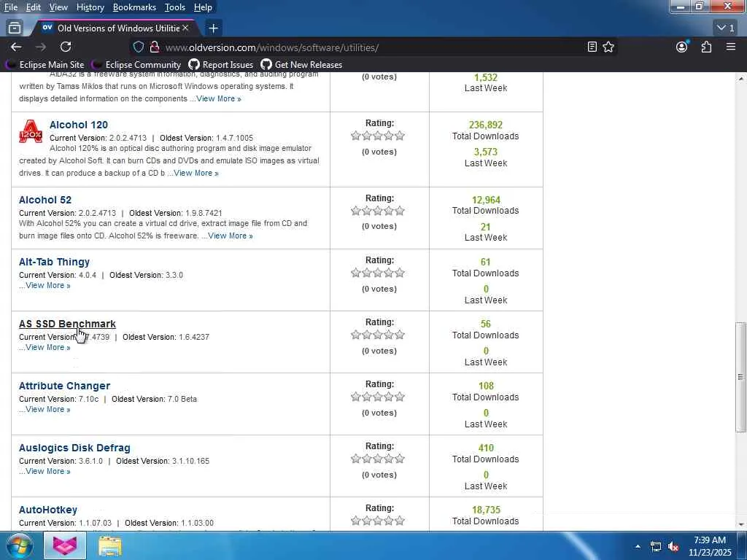Open Eclipse Community bookmark

(137, 65)
